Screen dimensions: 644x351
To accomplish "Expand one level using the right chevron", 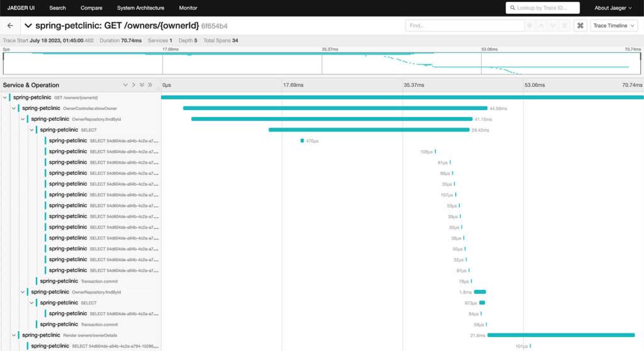I will pyautogui.click(x=133, y=85).
